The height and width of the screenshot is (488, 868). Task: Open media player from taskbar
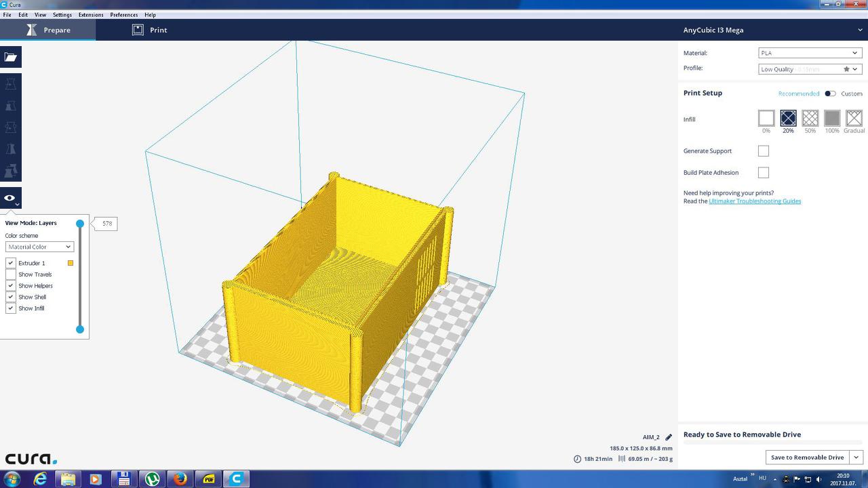(x=95, y=479)
